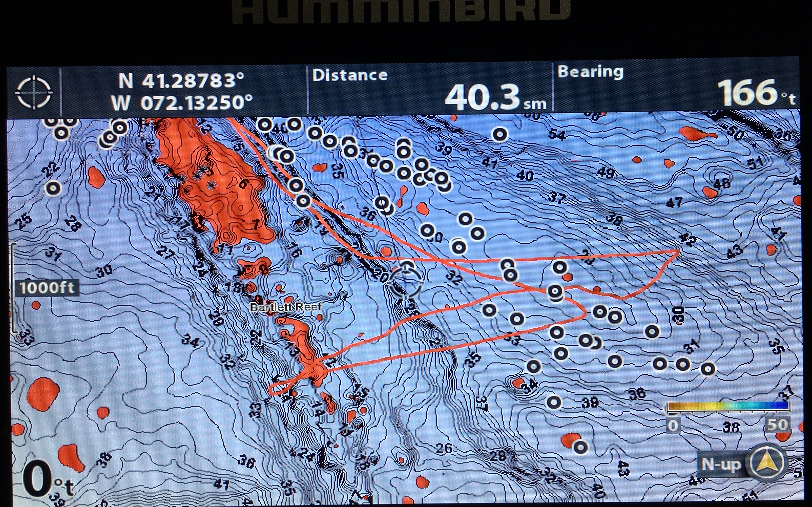Select the active map cursor crosshair on chart
This screenshot has height=507, width=812.
click(407, 281)
